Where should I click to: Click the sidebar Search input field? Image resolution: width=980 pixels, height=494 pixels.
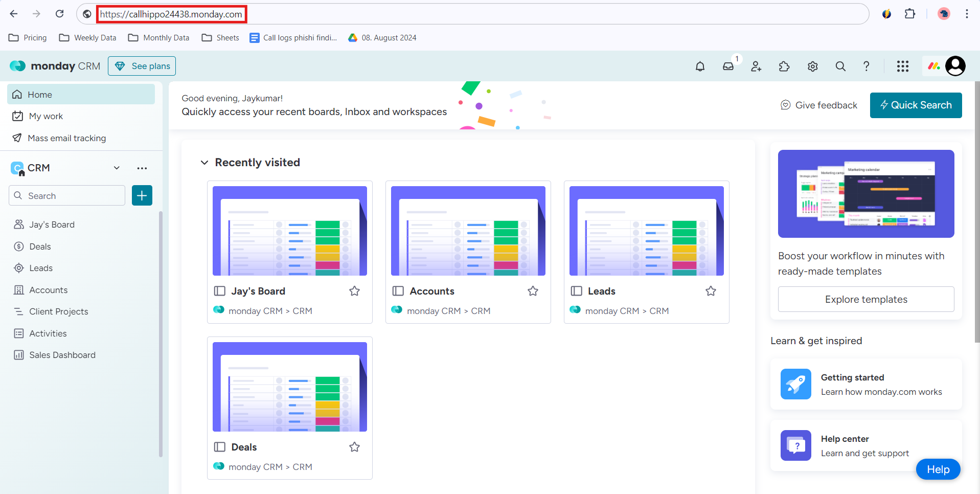67,195
